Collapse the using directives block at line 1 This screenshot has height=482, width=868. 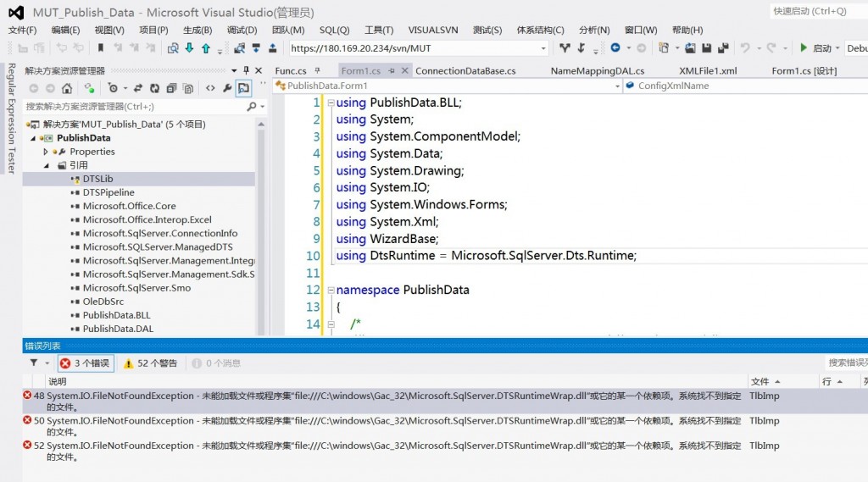coord(331,103)
